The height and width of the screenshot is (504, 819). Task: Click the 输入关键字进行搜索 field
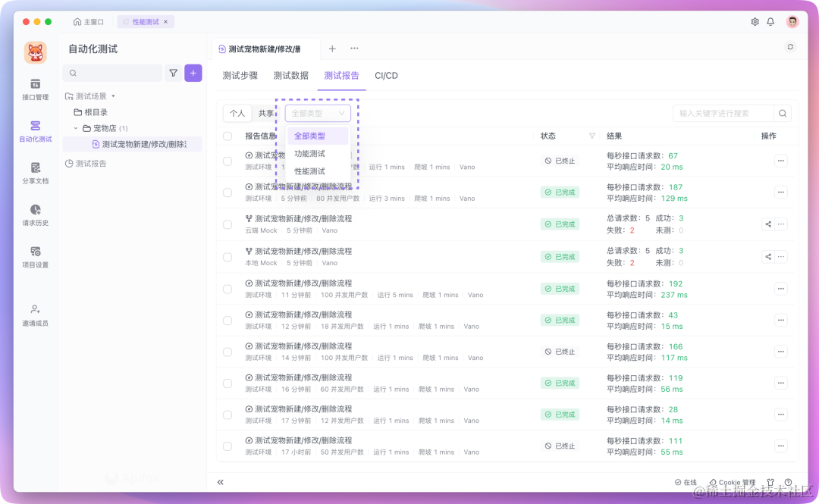[x=723, y=114]
